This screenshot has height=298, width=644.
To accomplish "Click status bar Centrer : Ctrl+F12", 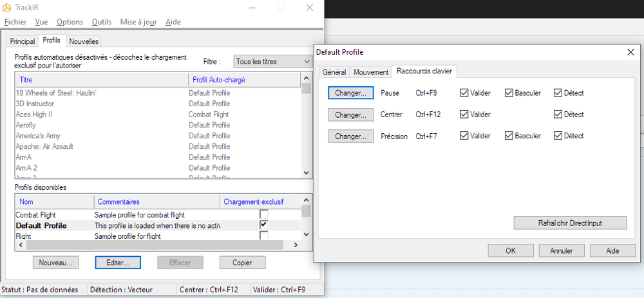I will [x=209, y=290].
